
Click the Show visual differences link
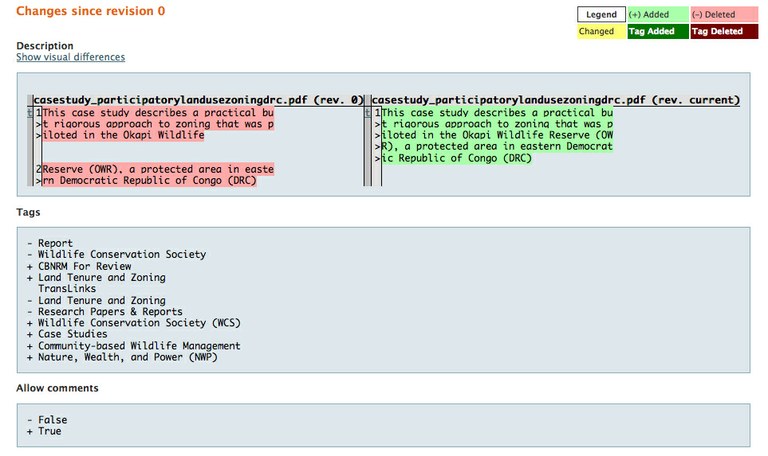70,57
